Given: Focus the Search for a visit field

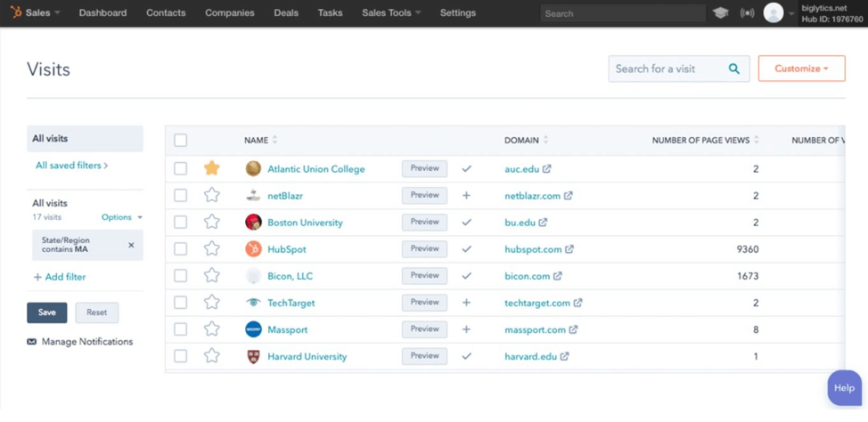Looking at the screenshot, I should (679, 69).
